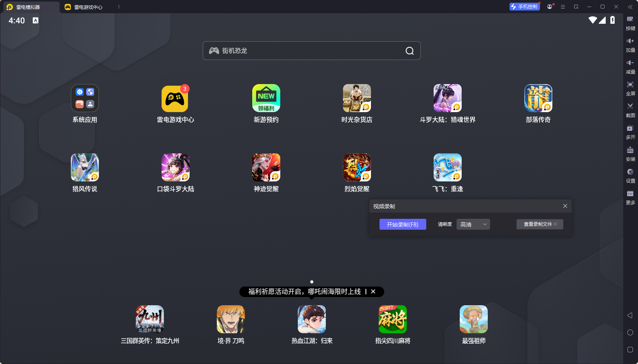Viewport: 638px width, 364px height.
Task: Click the battery status icon
Action: point(613,20)
